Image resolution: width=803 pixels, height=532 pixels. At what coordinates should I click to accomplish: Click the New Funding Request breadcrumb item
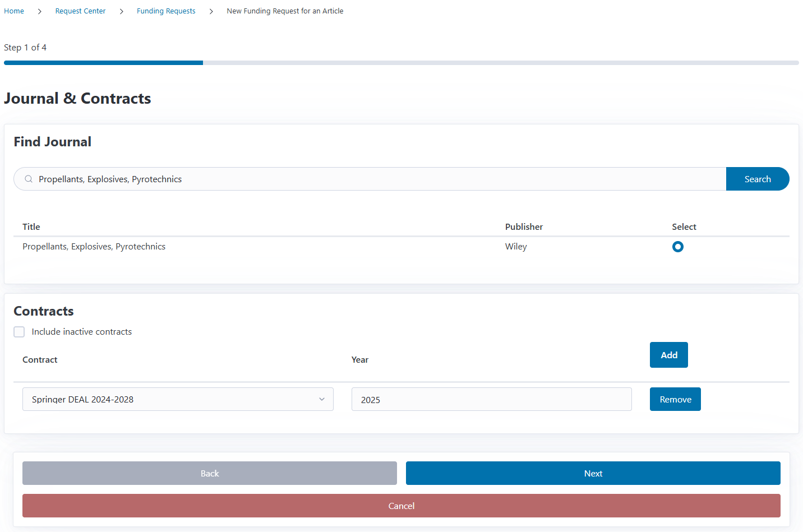[x=285, y=11]
